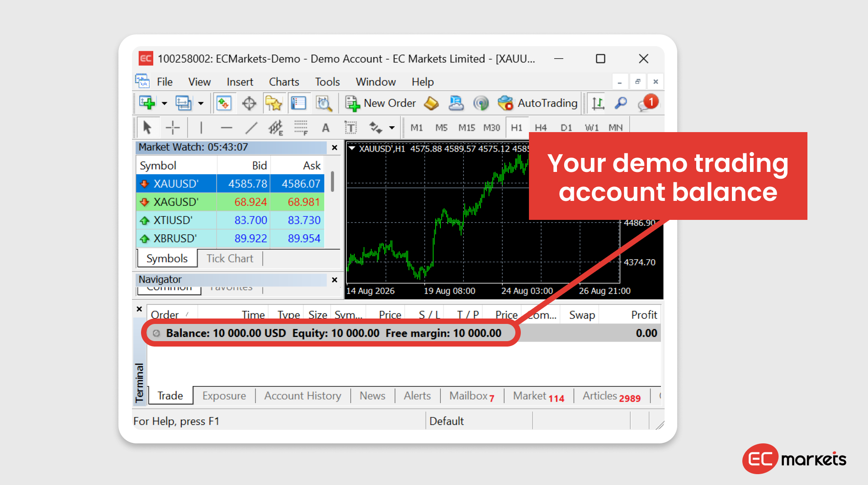This screenshot has width=868, height=485.
Task: Select the text A tool
Action: (325, 128)
